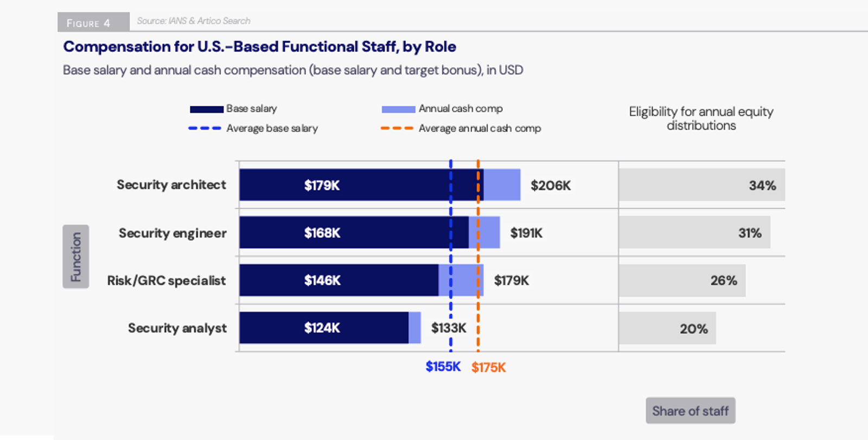Select the Security engineer $168K bar

coord(347,233)
